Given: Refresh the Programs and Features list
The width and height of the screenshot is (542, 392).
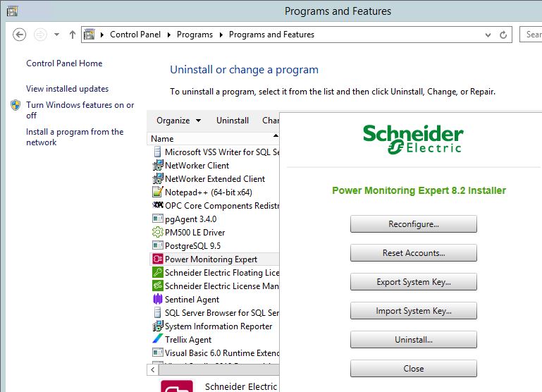Looking at the screenshot, I should (x=504, y=35).
